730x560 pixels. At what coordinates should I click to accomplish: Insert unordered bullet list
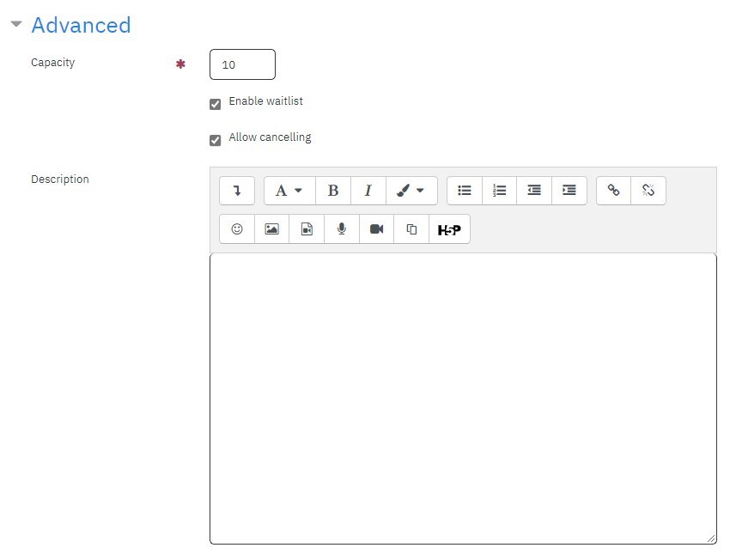pos(464,191)
